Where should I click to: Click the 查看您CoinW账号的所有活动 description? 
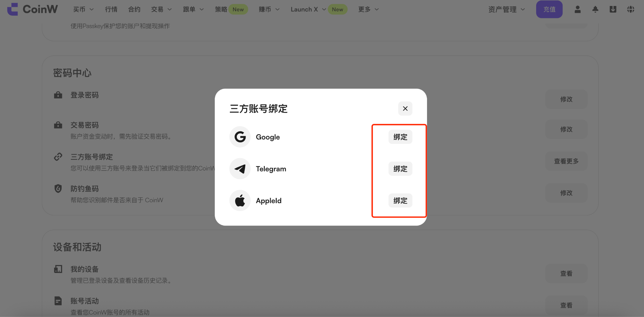(110, 312)
